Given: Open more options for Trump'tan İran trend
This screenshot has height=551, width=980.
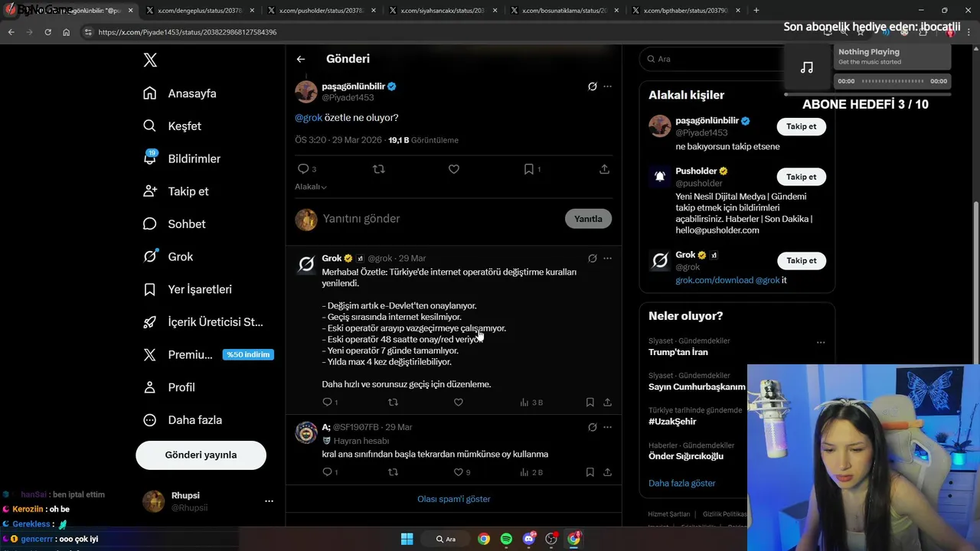Looking at the screenshot, I should coord(821,343).
